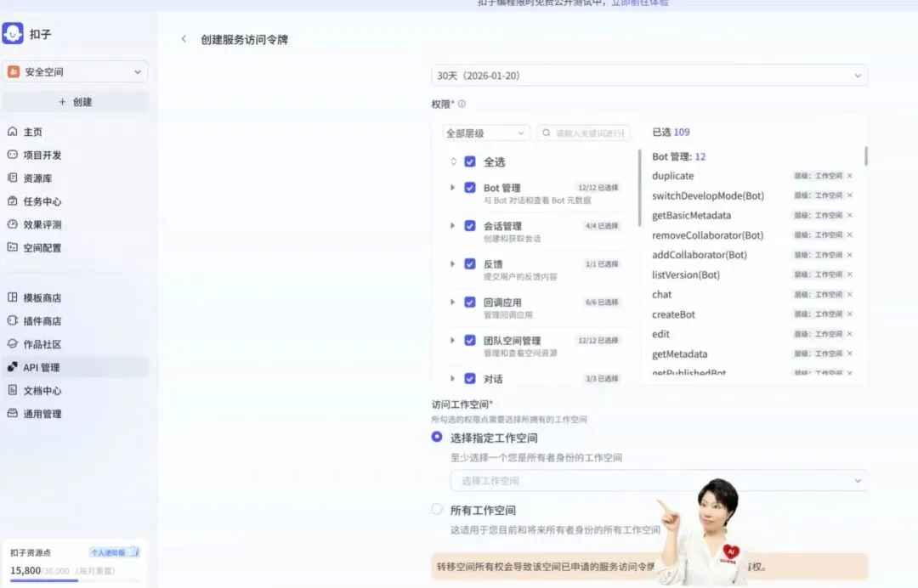The image size is (918, 588).
Task: Remove switchDevelopMode(Bot) with its X
Action: click(x=849, y=195)
